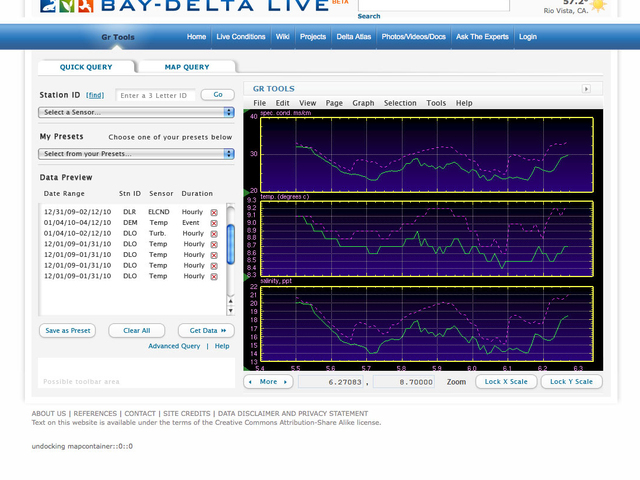Image resolution: width=640 pixels, height=480 pixels.
Task: Select the 01/04/10-02/12/10 date range entry
Action: (x=78, y=233)
